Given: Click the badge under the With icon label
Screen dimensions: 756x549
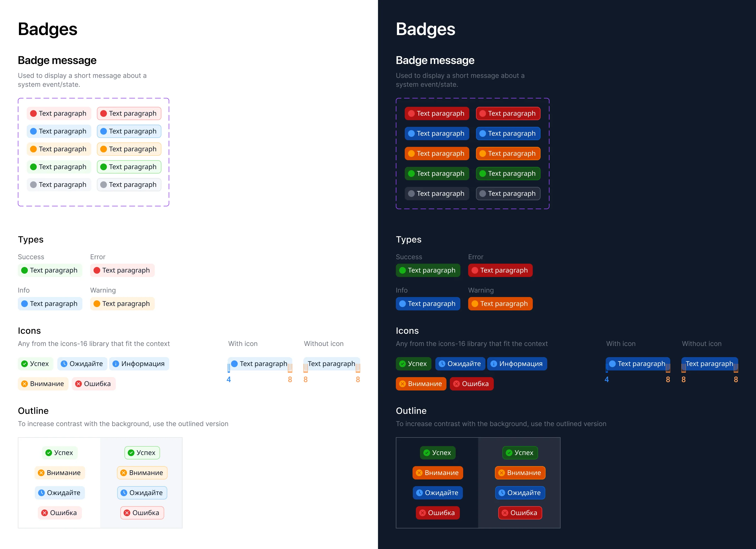Looking at the screenshot, I should point(260,364).
